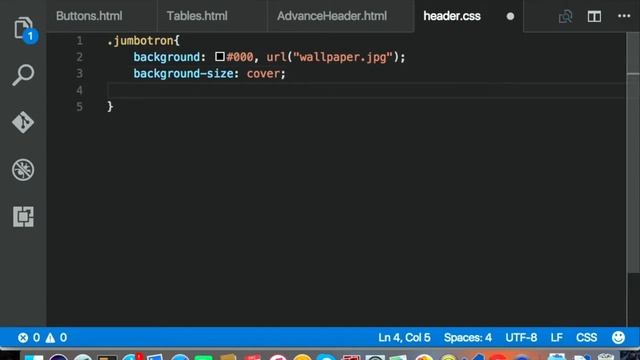Open the Explorer files icon in activity bar
Viewport: 640px width, 360px height.
(23, 28)
